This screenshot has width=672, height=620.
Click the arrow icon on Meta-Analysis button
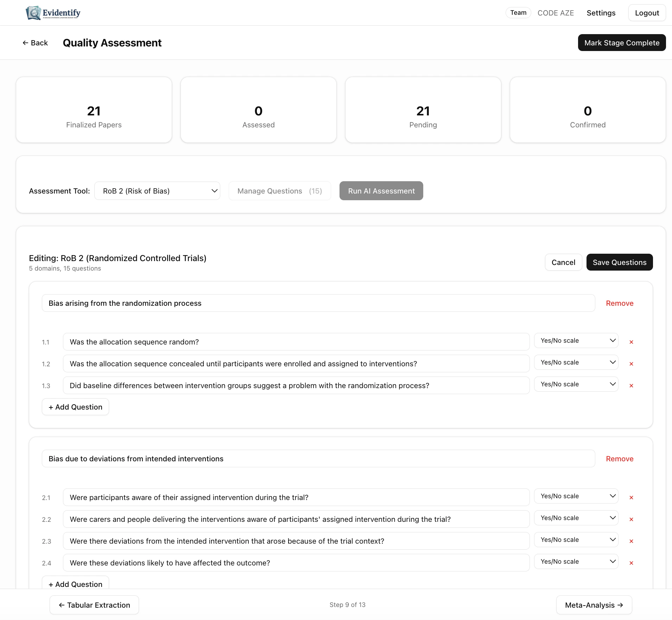point(620,605)
